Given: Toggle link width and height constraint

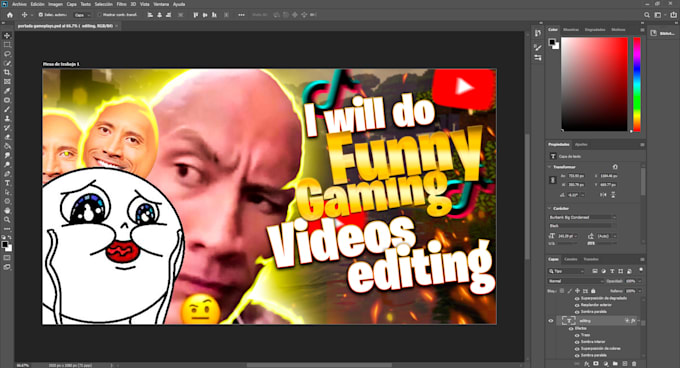Looking at the screenshot, I should (552, 180).
